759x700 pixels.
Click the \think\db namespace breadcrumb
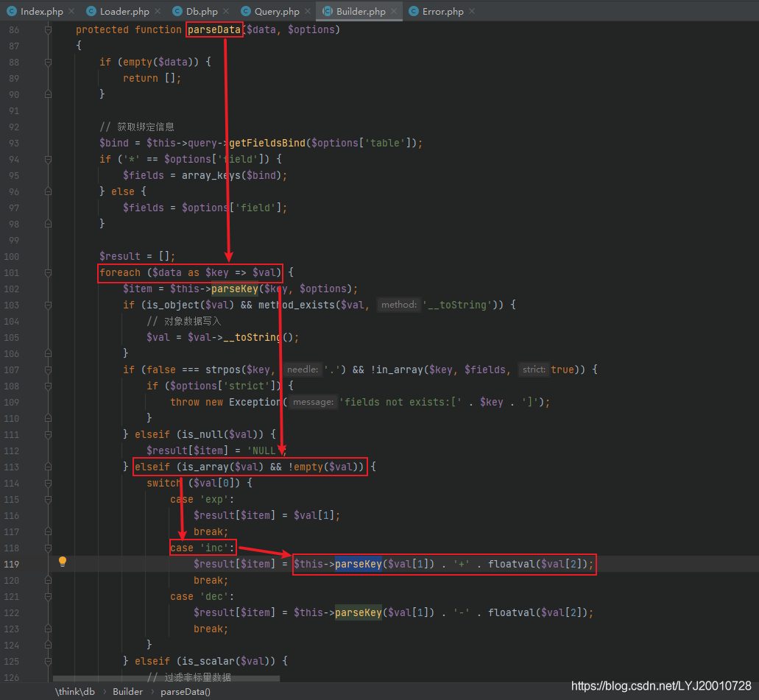tap(75, 692)
